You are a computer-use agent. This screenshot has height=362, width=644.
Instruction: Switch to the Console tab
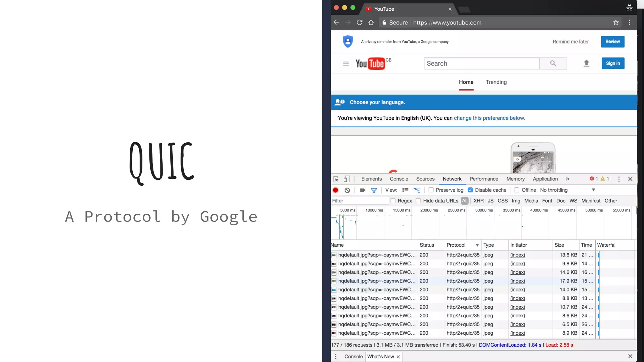(399, 179)
